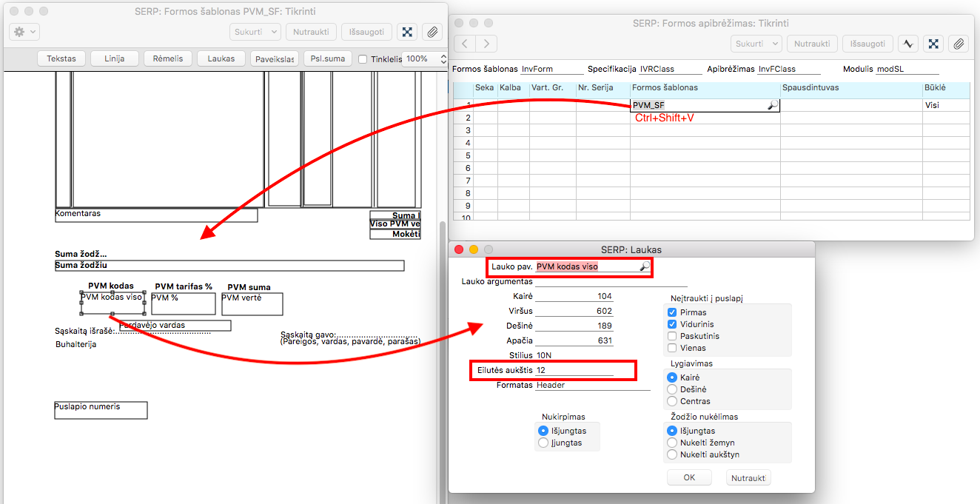The height and width of the screenshot is (504, 980).
Task: Click Visi cell in Būklė column
Action: pos(946,106)
